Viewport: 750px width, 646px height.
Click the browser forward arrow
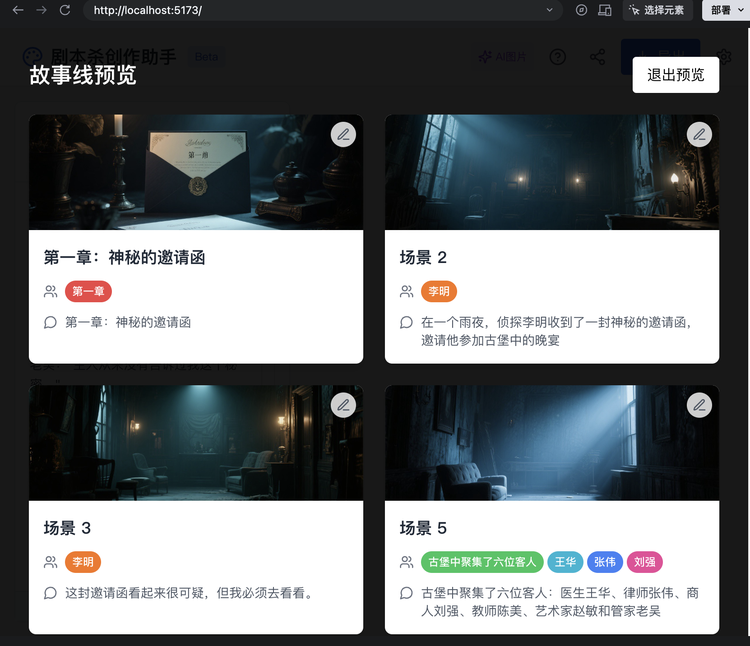click(x=42, y=10)
